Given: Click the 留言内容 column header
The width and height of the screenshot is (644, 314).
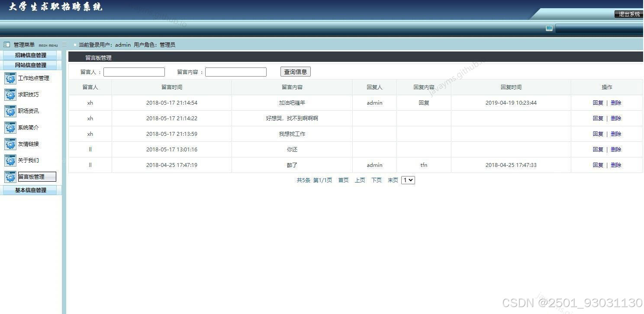Looking at the screenshot, I should (292, 87).
